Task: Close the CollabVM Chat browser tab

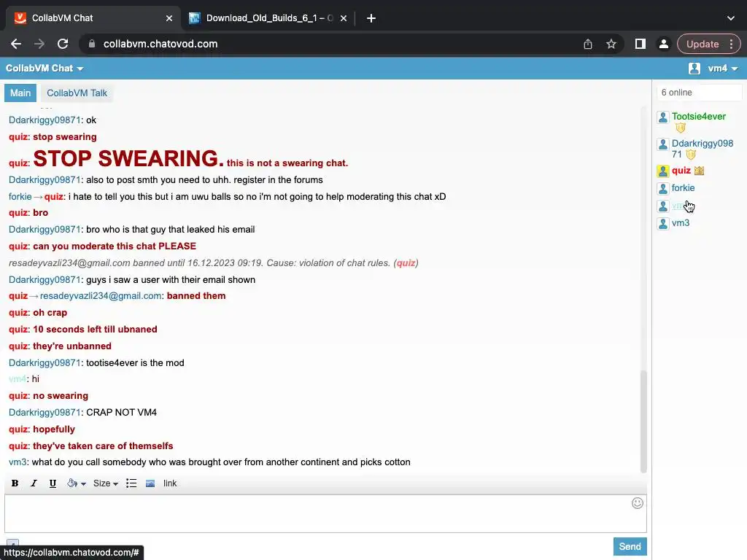Action: coord(169,18)
